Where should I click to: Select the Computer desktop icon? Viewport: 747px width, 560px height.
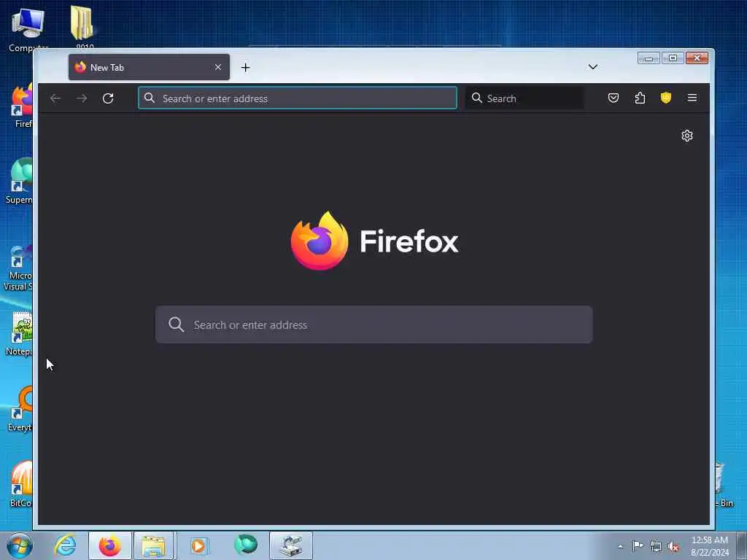click(x=28, y=29)
